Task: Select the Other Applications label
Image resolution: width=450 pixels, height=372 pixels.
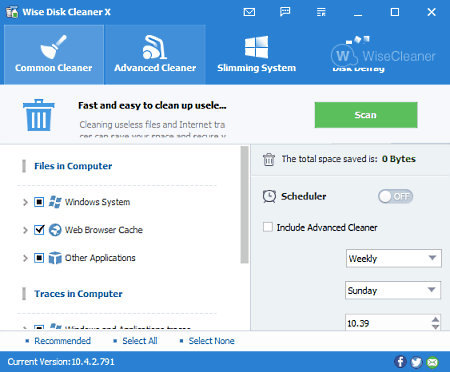Action: 100,258
